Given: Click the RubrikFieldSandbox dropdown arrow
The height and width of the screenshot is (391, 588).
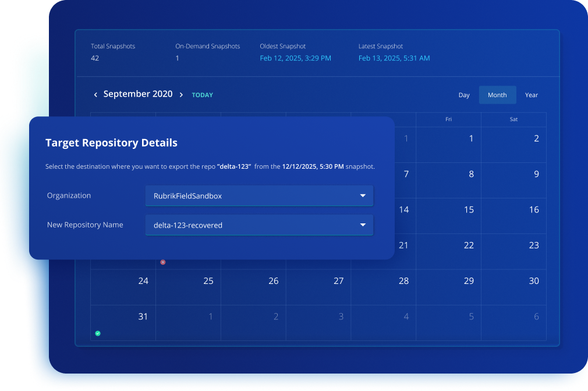Looking at the screenshot, I should pos(363,196).
